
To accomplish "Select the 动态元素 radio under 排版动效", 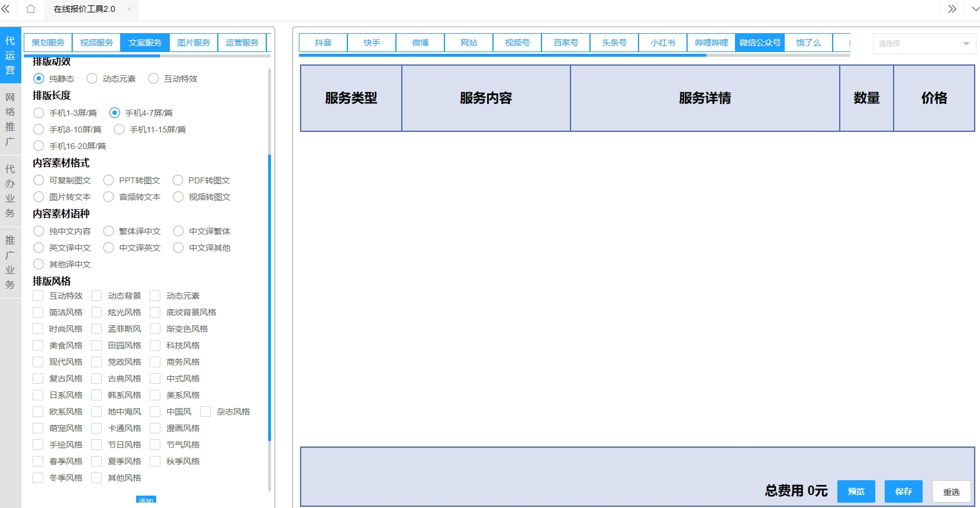I will (92, 79).
